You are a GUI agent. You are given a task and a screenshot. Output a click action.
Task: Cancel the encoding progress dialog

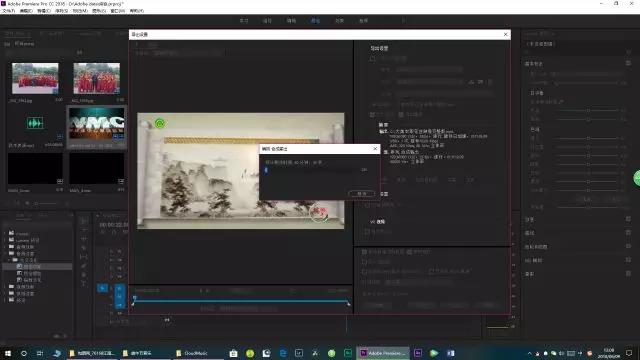pyautogui.click(x=362, y=193)
